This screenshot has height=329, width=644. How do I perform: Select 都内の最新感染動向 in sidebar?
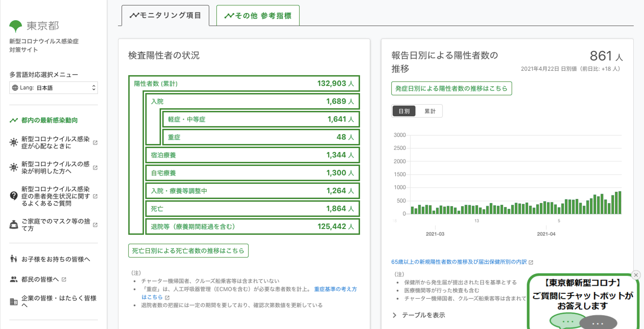tap(49, 120)
